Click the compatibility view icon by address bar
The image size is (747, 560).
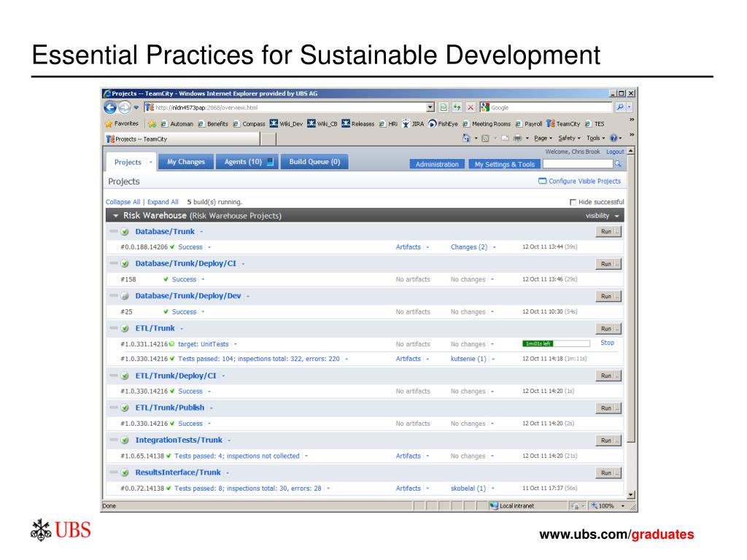point(444,107)
